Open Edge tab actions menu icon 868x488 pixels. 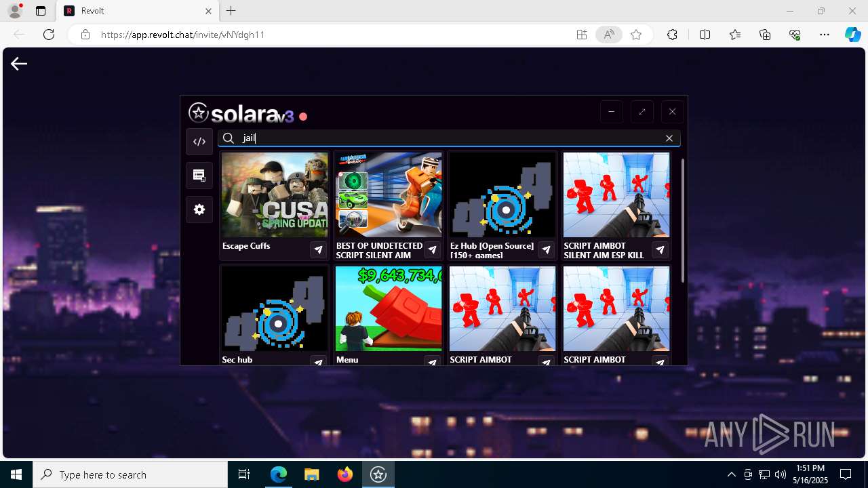[x=40, y=11]
